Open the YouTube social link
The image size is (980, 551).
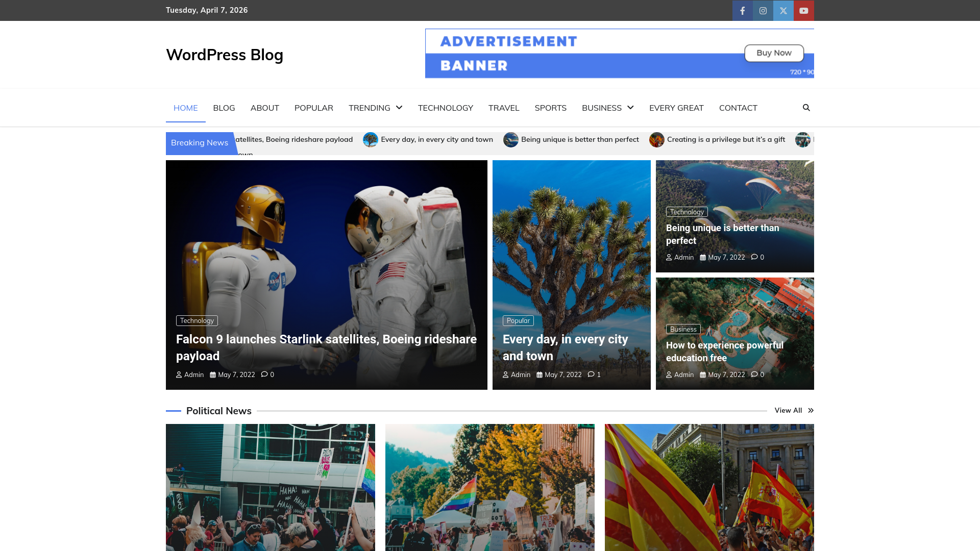pyautogui.click(x=803, y=10)
